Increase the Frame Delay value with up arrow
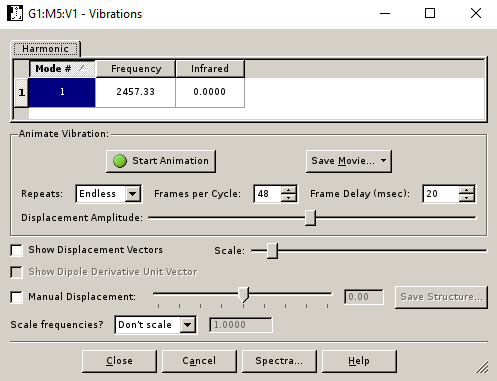Image resolution: width=497 pixels, height=381 pixels. coord(466,190)
